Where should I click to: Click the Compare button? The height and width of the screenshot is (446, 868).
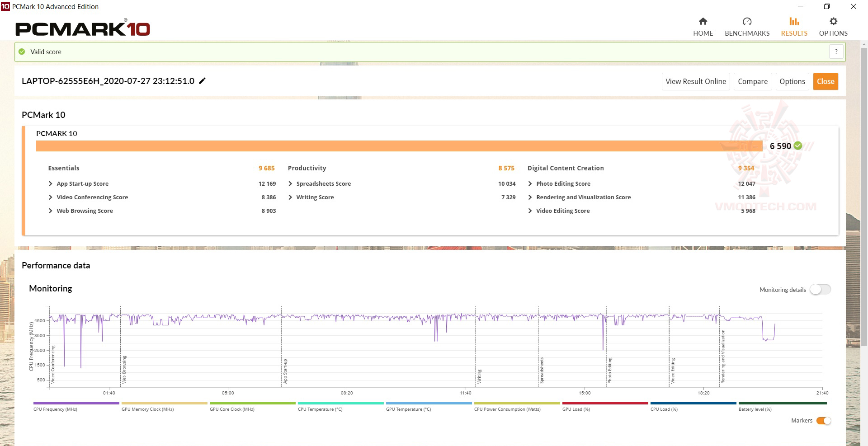752,81
